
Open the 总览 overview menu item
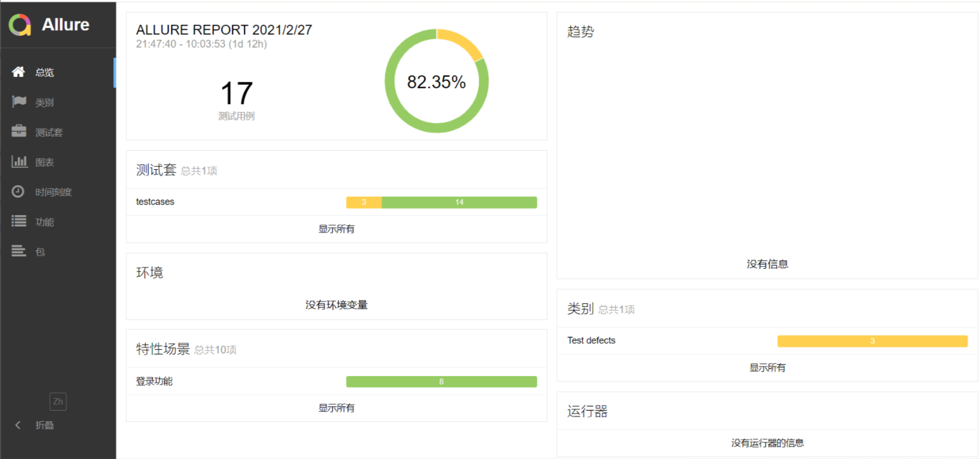click(x=58, y=72)
